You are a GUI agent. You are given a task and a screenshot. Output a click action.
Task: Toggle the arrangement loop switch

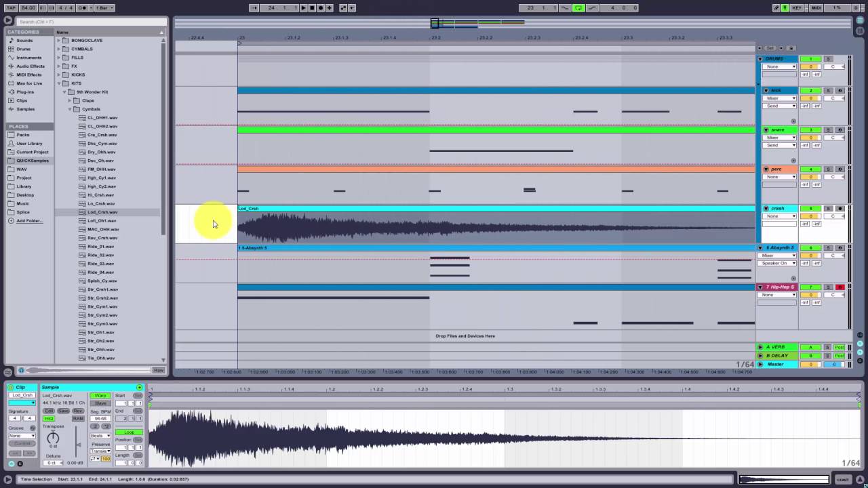click(x=578, y=8)
